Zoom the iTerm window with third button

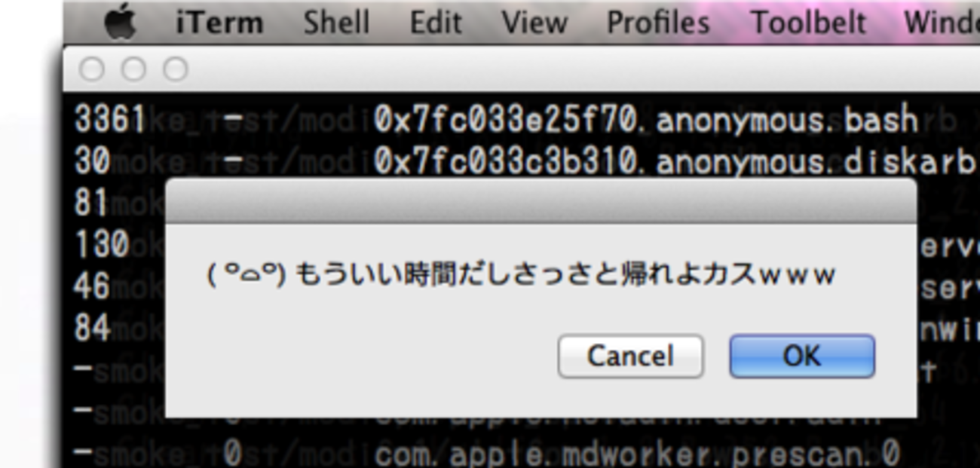(176, 70)
